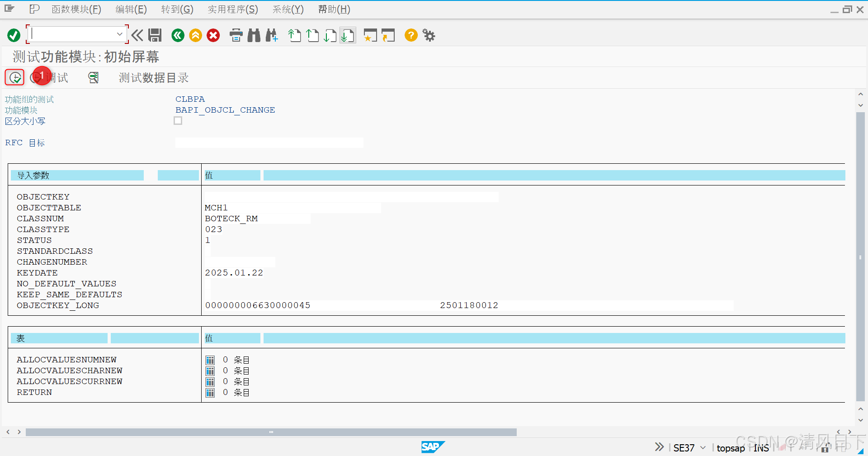Open RETURN table entries icon
This screenshot has height=456, width=868.
tap(210, 393)
